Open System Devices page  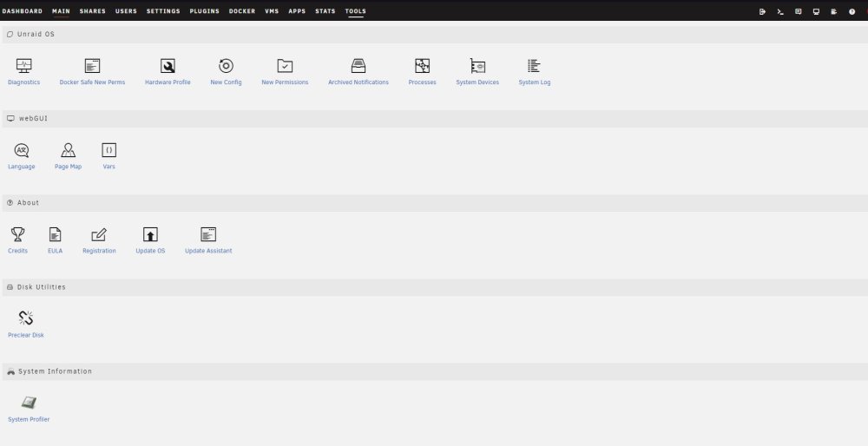click(477, 72)
